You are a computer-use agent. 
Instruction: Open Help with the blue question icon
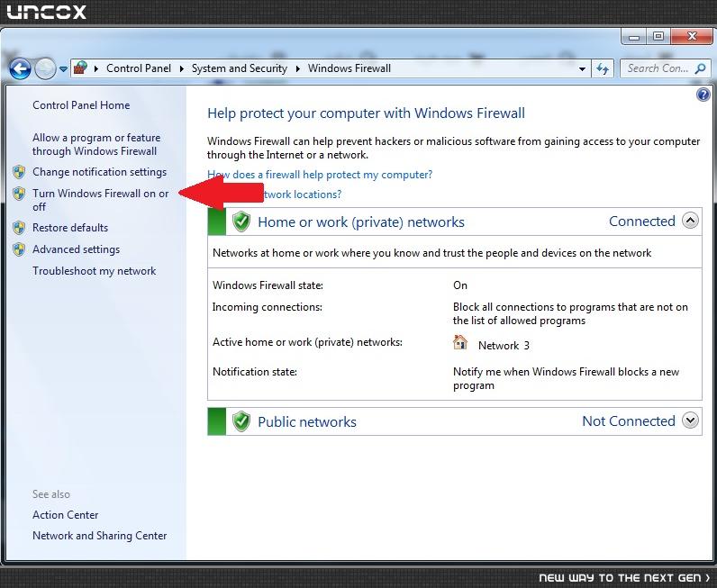[x=703, y=95]
